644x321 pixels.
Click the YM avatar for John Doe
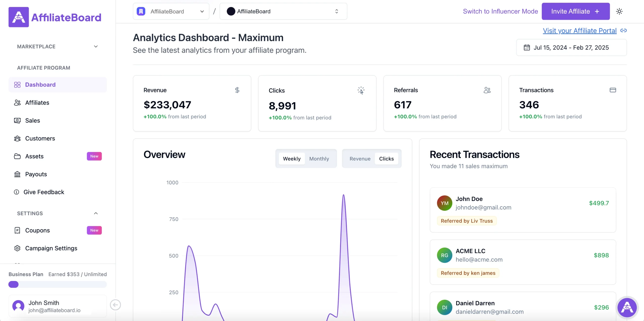click(445, 203)
